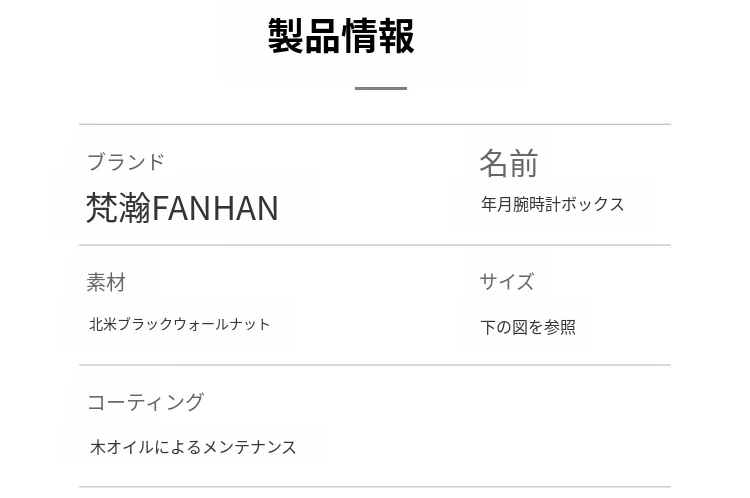
Task: Select the 名前 label
Action: click(508, 163)
